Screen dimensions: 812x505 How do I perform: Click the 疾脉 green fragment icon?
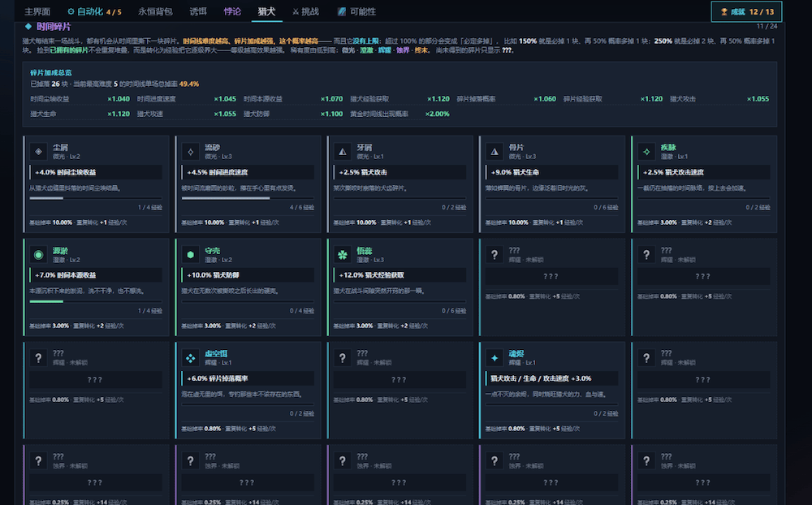pyautogui.click(x=646, y=151)
